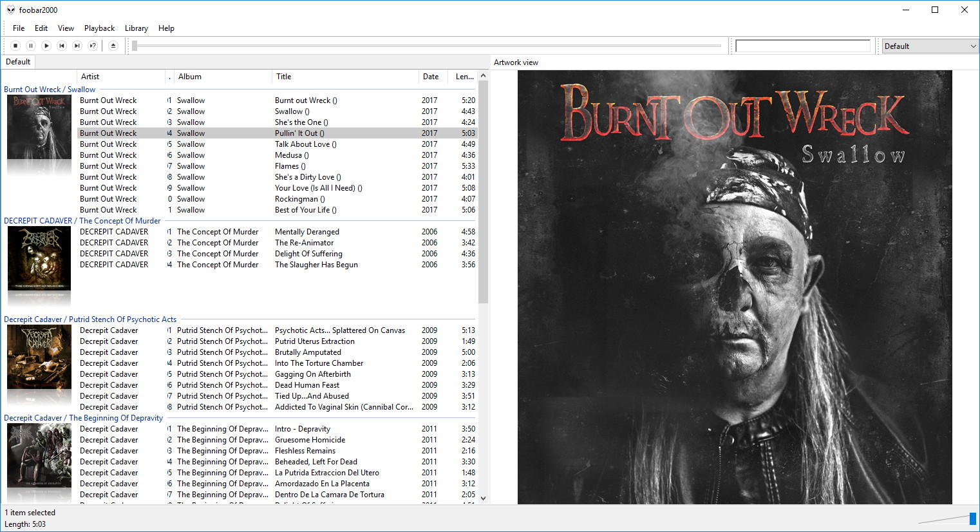Open the Edit menu

[x=41, y=28]
